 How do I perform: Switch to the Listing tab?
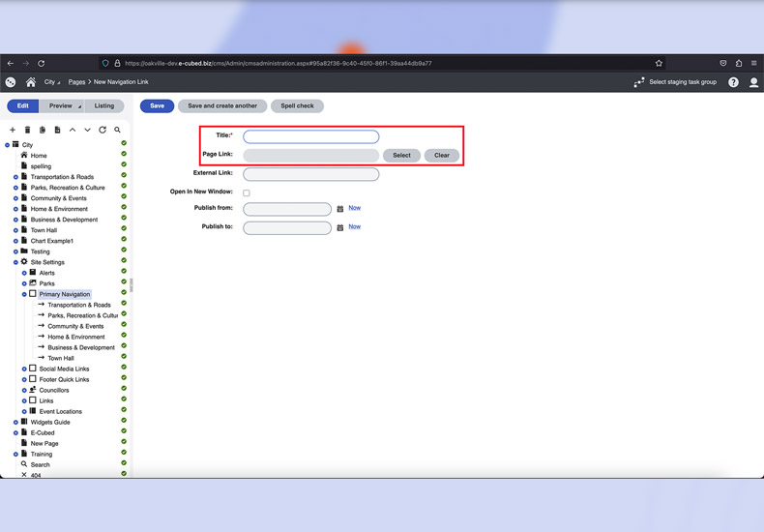pos(103,106)
